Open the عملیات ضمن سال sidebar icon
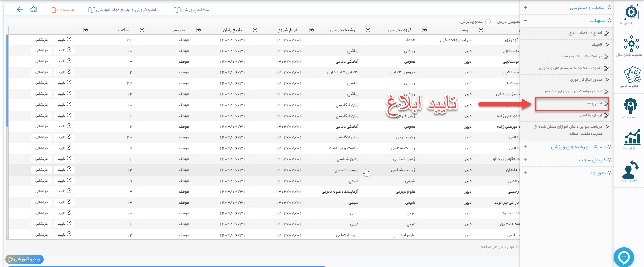 point(631,45)
